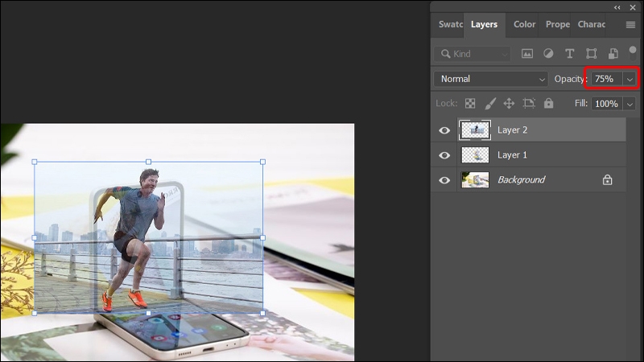This screenshot has width=644, height=362.
Task: Filter layers by shape layers icon
Action: tap(592, 54)
